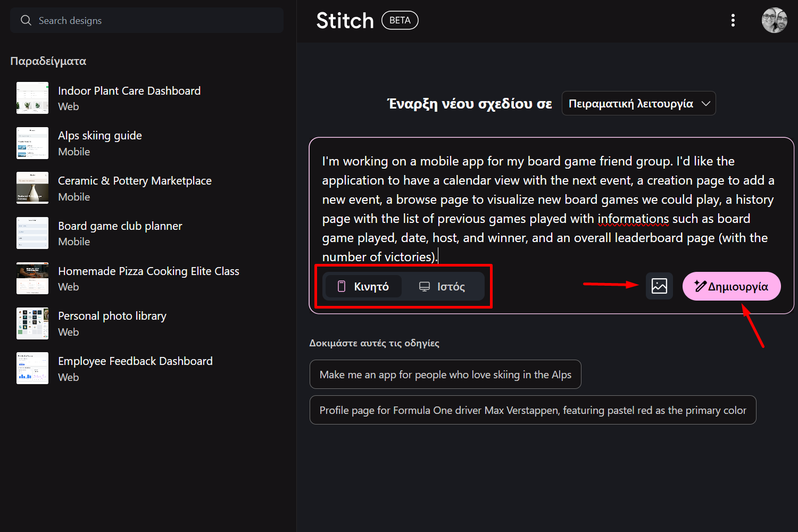This screenshot has width=798, height=532.
Task: Open Indoor Plant Care Dashboard thumbnail
Action: (x=32, y=98)
